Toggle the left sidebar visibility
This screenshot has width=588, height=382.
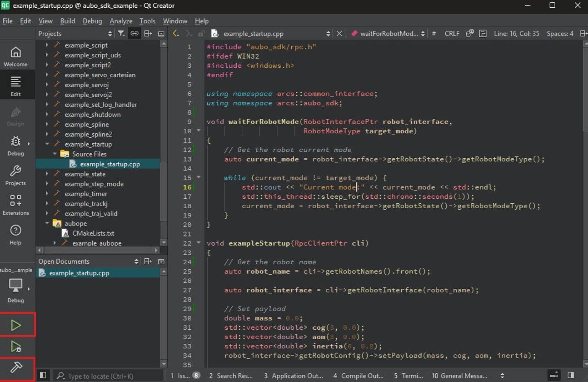pyautogui.click(x=43, y=376)
